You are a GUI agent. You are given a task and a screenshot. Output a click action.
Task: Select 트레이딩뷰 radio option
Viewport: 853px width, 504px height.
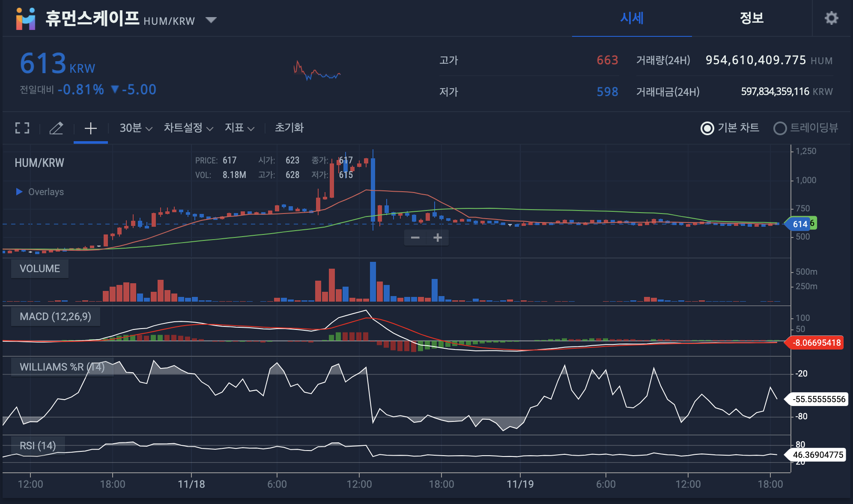tap(780, 128)
